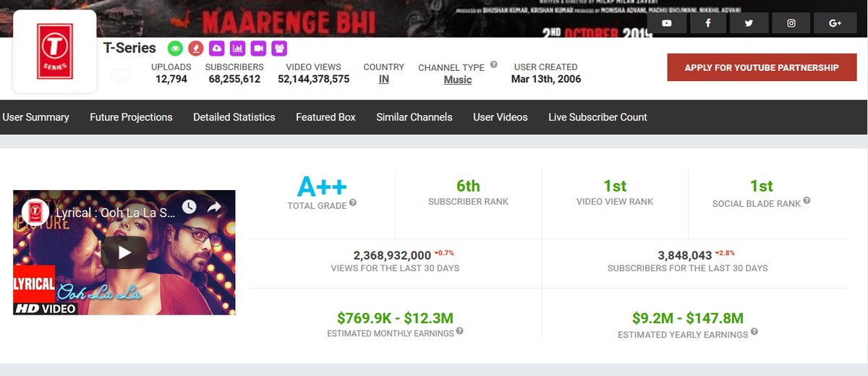Click the Watch Later clock icon on video

click(x=189, y=207)
